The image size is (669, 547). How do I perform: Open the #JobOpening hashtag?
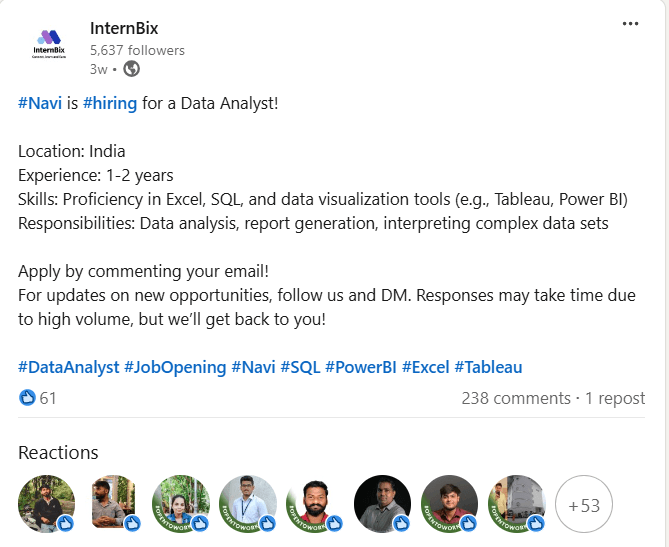point(175,367)
